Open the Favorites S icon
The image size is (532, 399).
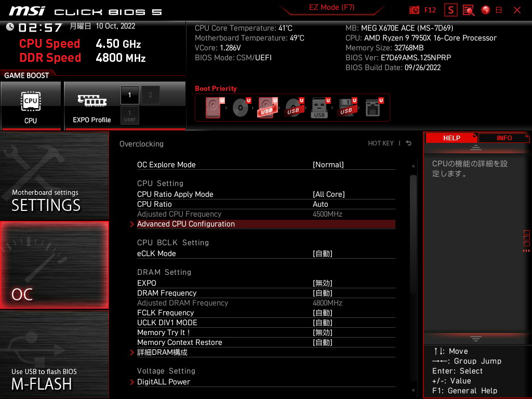tap(451, 10)
